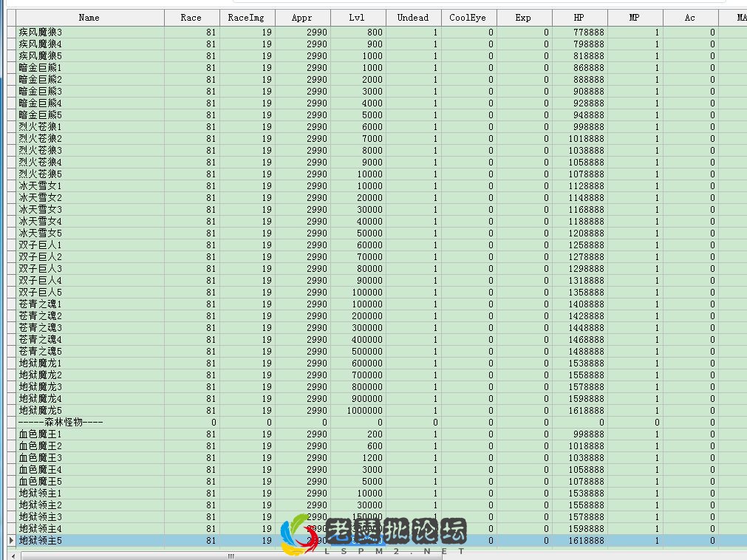Select the 冰天雪女5 row name
Image resolution: width=747 pixels, height=560 pixels.
[x=41, y=233]
